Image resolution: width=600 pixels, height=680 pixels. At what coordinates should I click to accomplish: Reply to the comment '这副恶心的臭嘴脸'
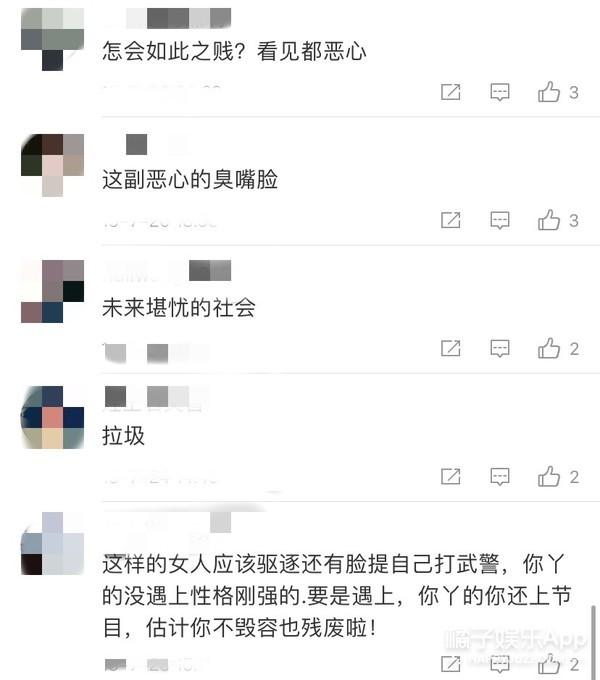point(499,220)
